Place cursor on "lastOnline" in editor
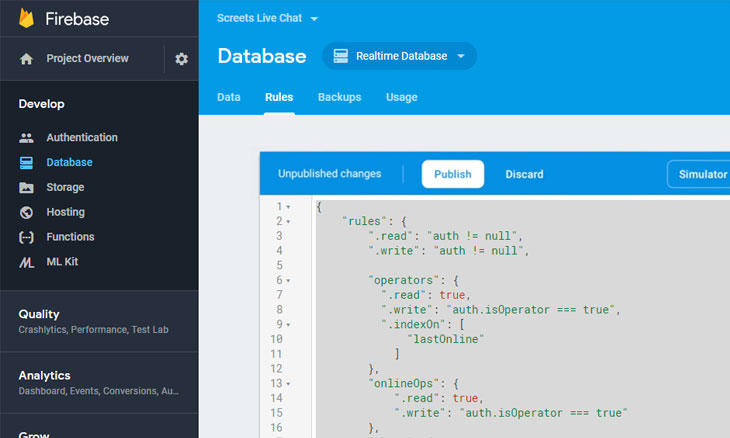Viewport: 730px width, 438px height. click(x=446, y=339)
